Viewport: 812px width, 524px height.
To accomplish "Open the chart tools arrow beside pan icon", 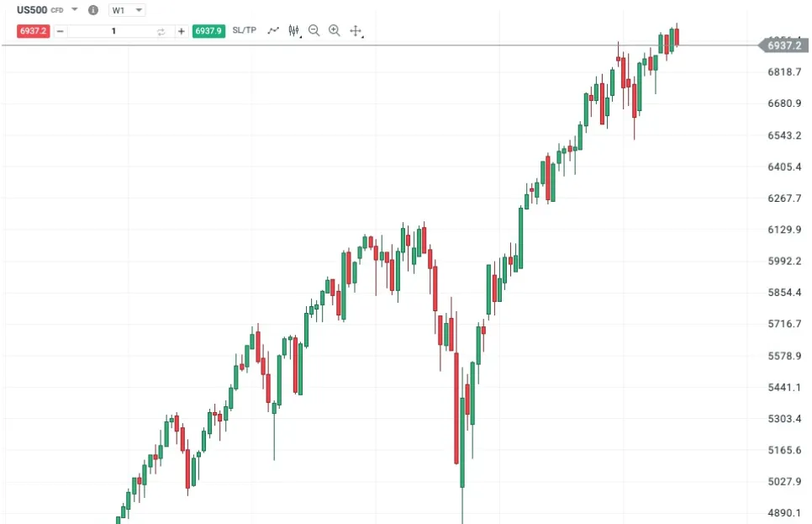I will (361, 36).
